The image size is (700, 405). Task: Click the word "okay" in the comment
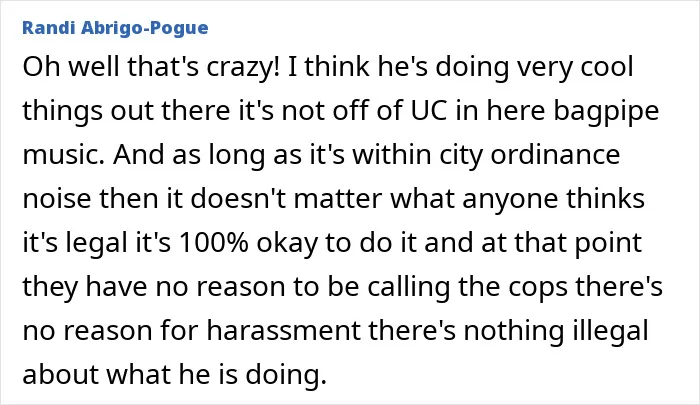[x=287, y=243]
